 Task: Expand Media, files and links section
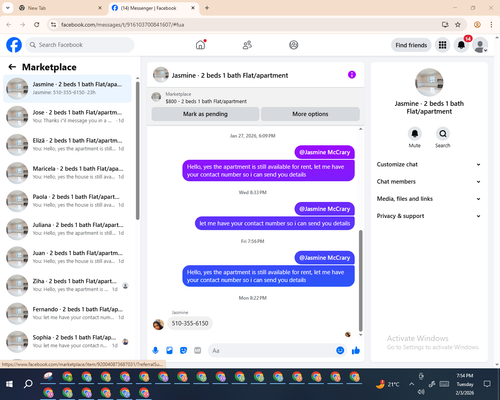pos(429,199)
